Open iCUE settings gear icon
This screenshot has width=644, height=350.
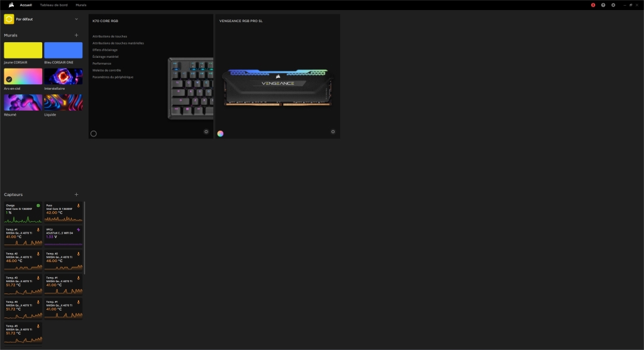pyautogui.click(x=613, y=5)
